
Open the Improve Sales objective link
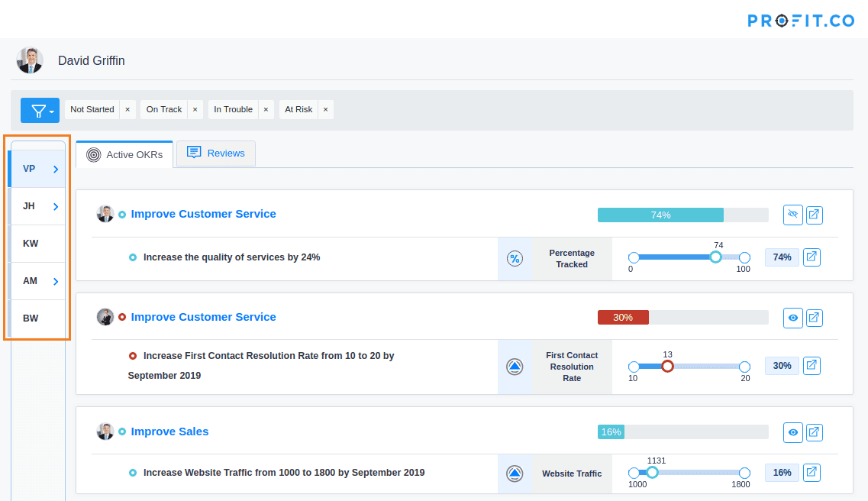(x=169, y=432)
